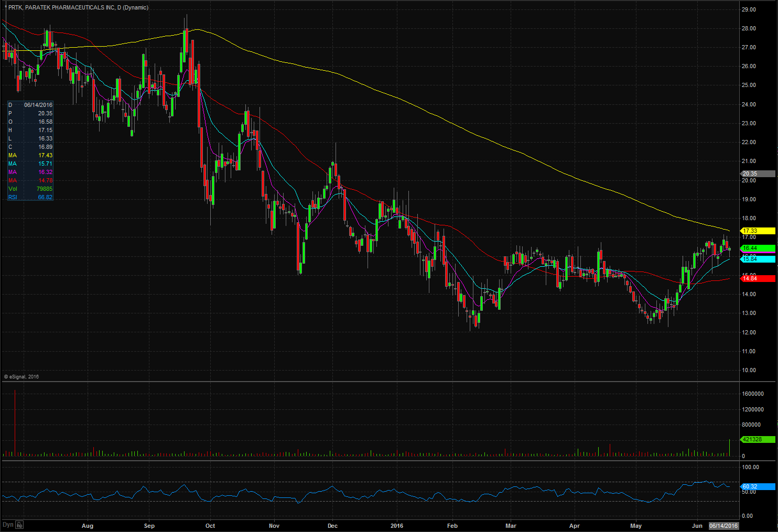This screenshot has width=778, height=532.
Task: Click the D 06/14/2016 row in data window
Action: coord(30,105)
